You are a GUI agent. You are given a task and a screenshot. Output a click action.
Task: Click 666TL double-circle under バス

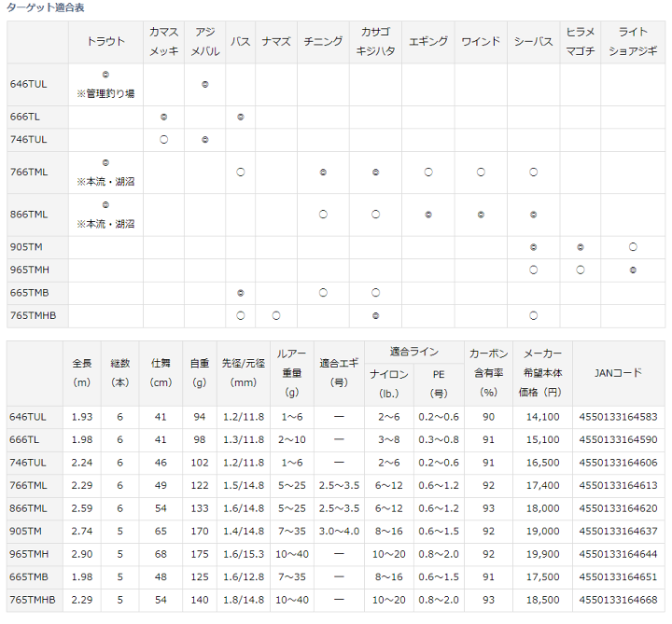point(241,117)
